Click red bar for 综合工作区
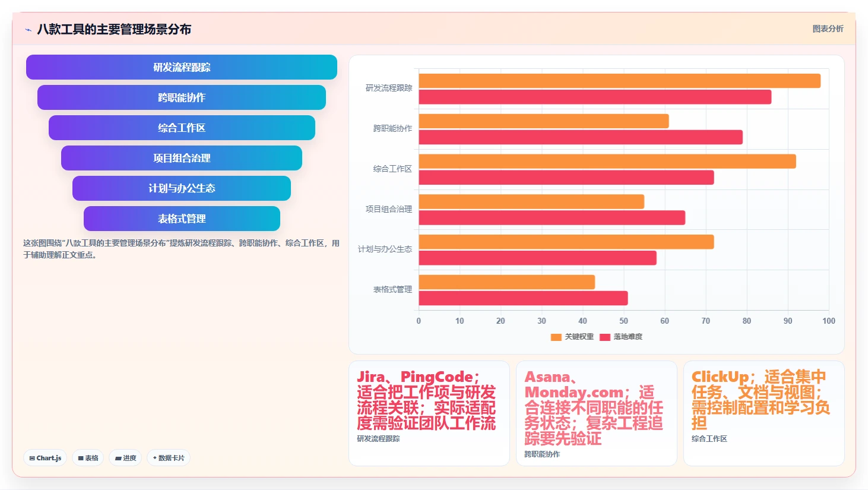The height and width of the screenshot is (490, 868). 566,178
